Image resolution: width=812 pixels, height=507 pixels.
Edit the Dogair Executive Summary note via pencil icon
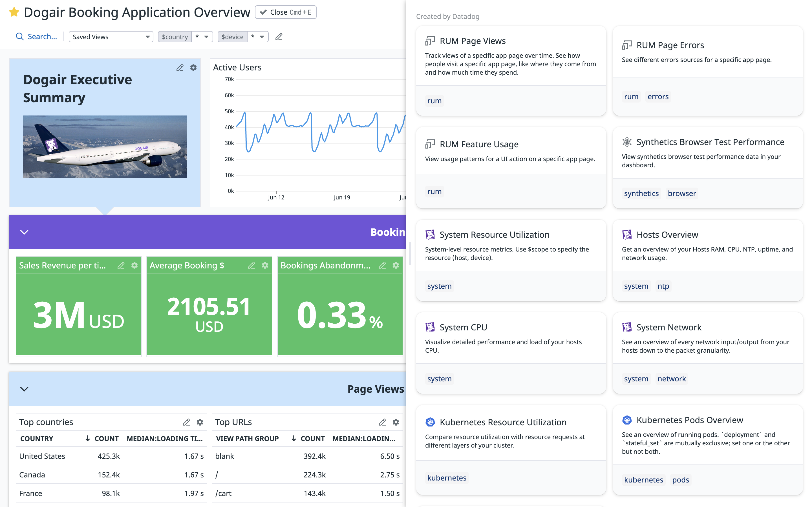tap(180, 67)
